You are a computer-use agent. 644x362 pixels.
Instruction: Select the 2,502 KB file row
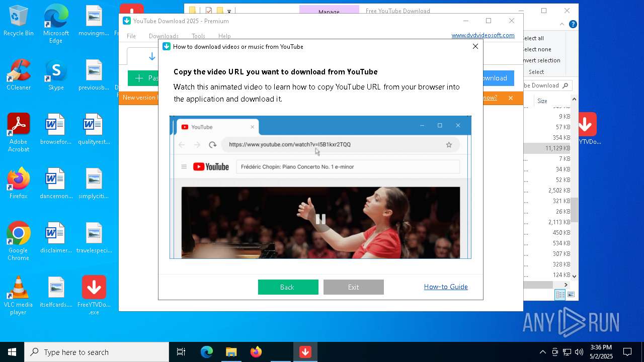point(547,191)
